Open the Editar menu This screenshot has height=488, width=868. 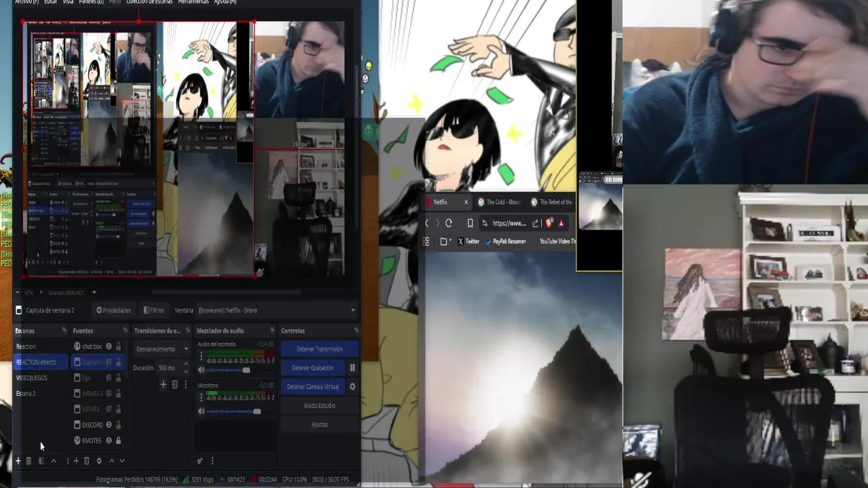[51, 2]
